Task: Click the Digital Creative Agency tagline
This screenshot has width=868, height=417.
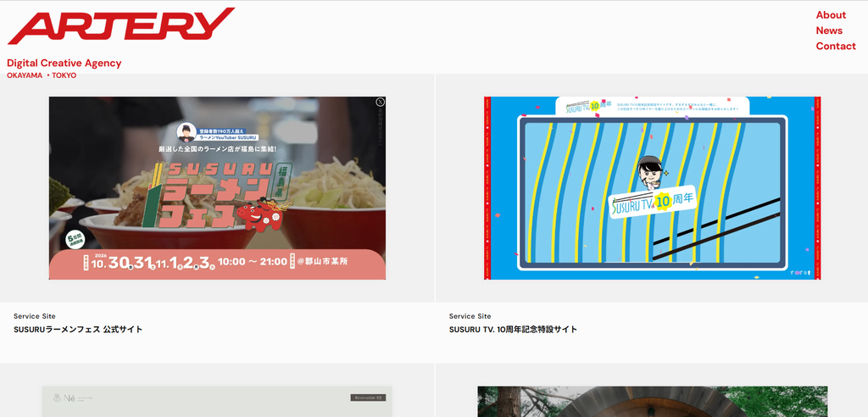Action: pyautogui.click(x=64, y=63)
